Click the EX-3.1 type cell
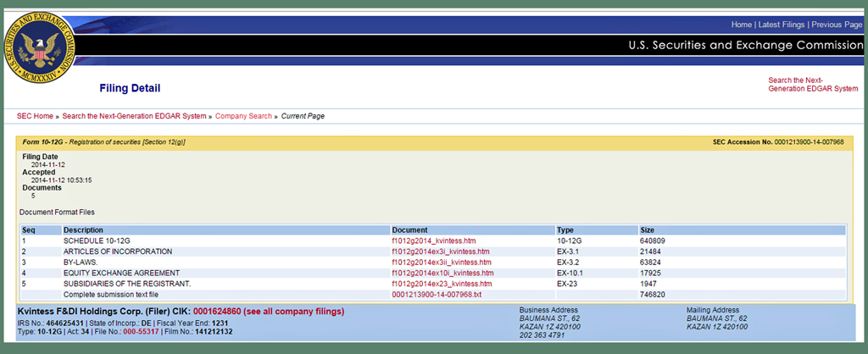This screenshot has width=868, height=354. tap(567, 252)
